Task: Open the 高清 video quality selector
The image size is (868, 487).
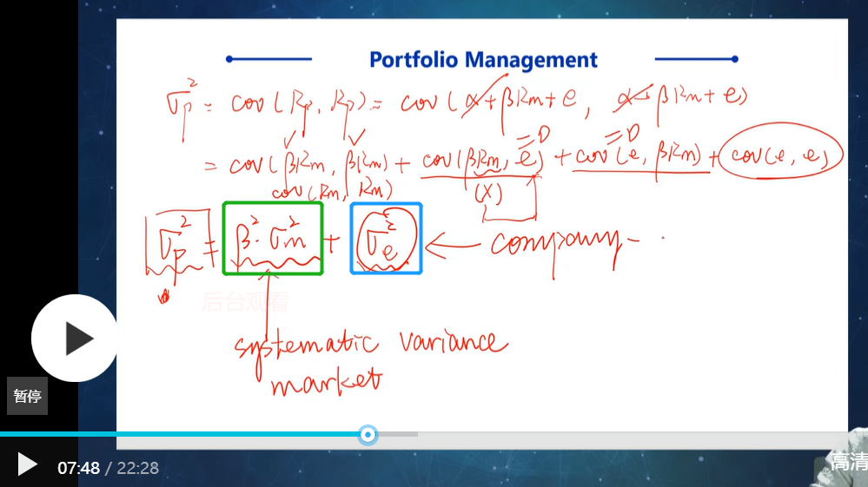Action: (x=849, y=462)
